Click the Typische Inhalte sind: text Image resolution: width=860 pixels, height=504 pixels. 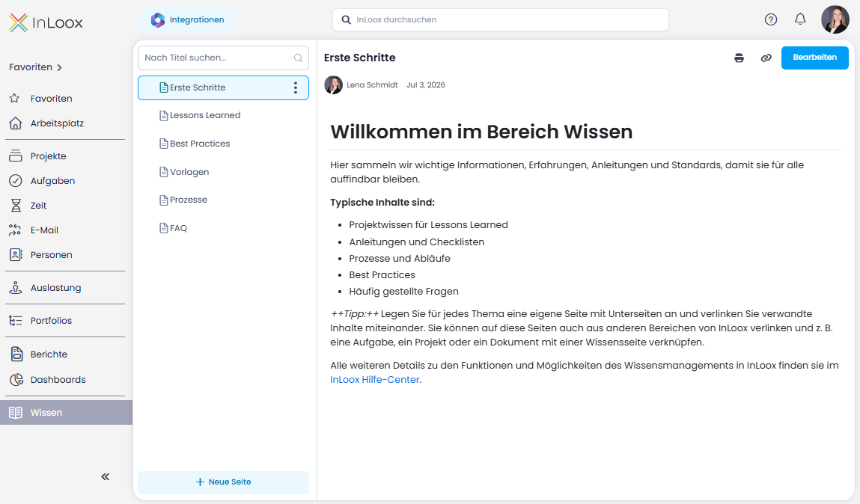pyautogui.click(x=382, y=203)
